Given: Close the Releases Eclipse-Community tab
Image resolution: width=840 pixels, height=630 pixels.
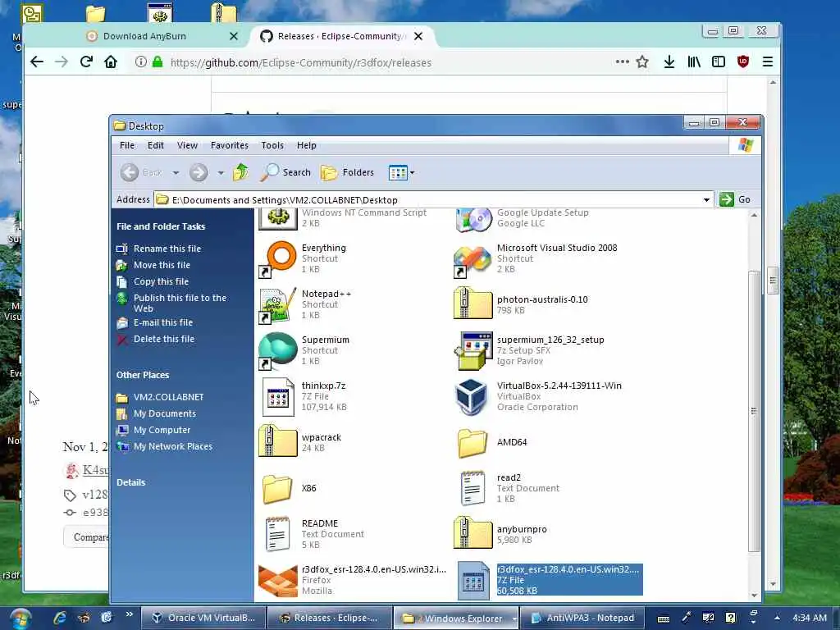Looking at the screenshot, I should click(x=418, y=36).
